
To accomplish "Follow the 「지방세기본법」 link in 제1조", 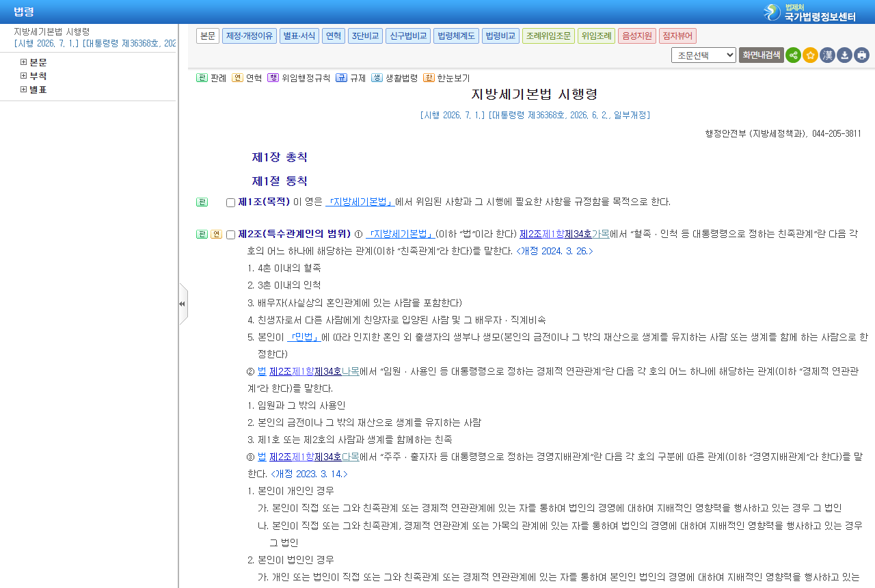I will pos(360,202).
